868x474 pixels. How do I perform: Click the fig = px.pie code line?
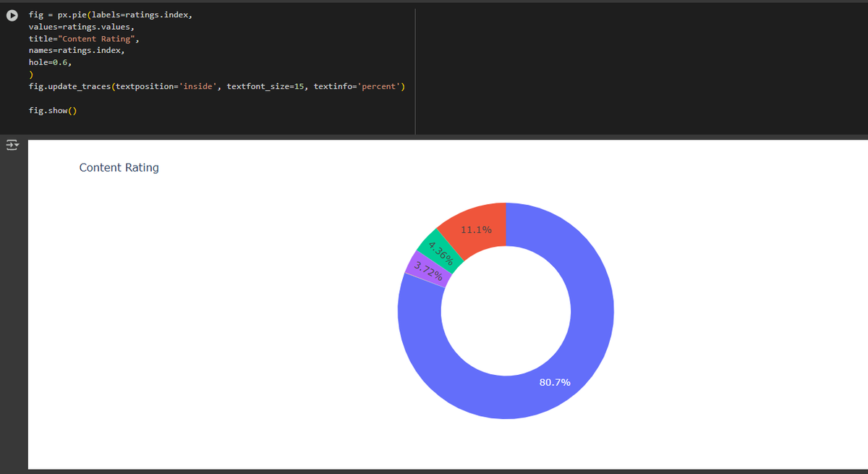coord(111,15)
